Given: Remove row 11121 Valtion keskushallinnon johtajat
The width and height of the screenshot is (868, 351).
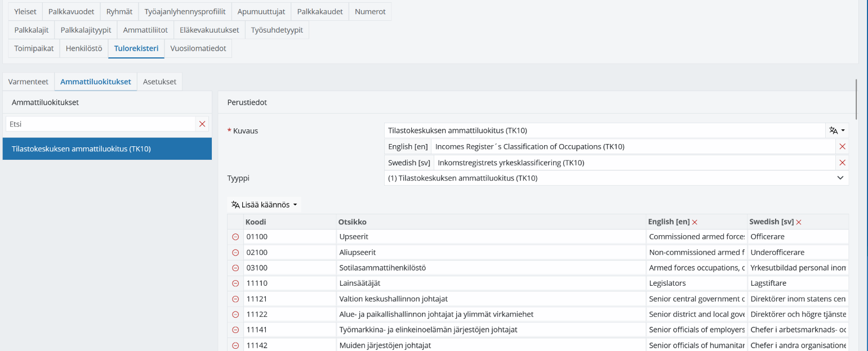Looking at the screenshot, I should point(235,299).
